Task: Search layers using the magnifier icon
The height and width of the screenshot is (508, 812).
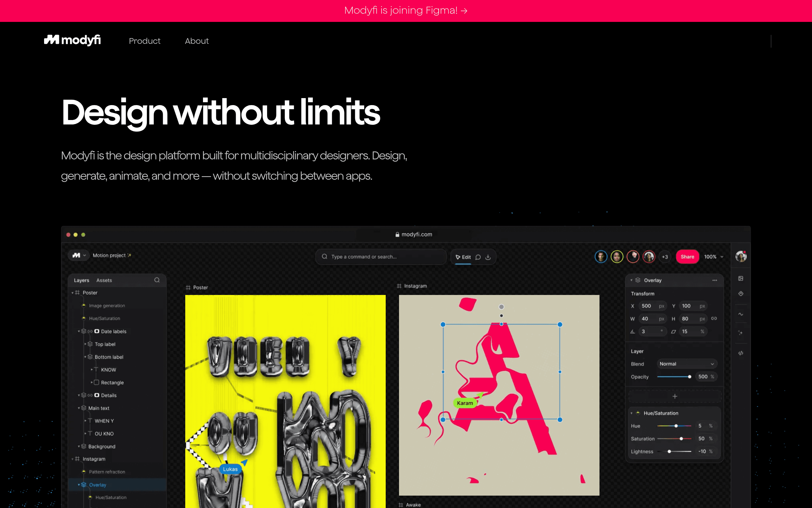Action: [157, 280]
